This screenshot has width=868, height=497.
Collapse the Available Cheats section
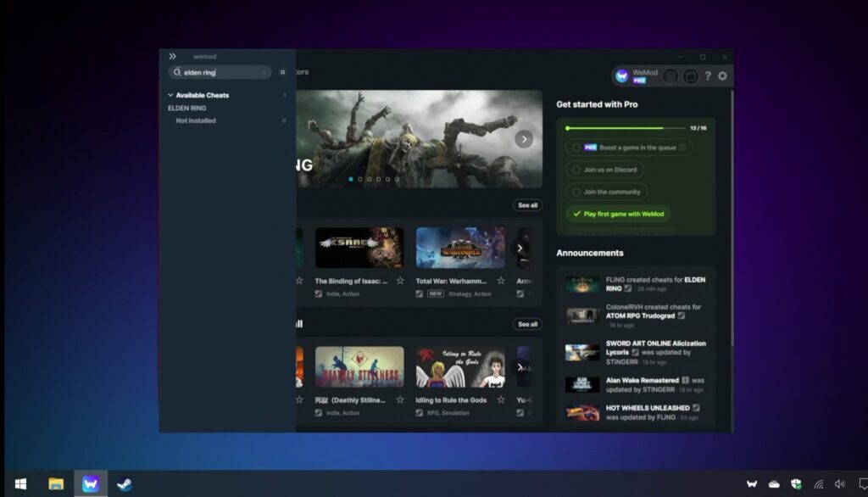[170, 95]
